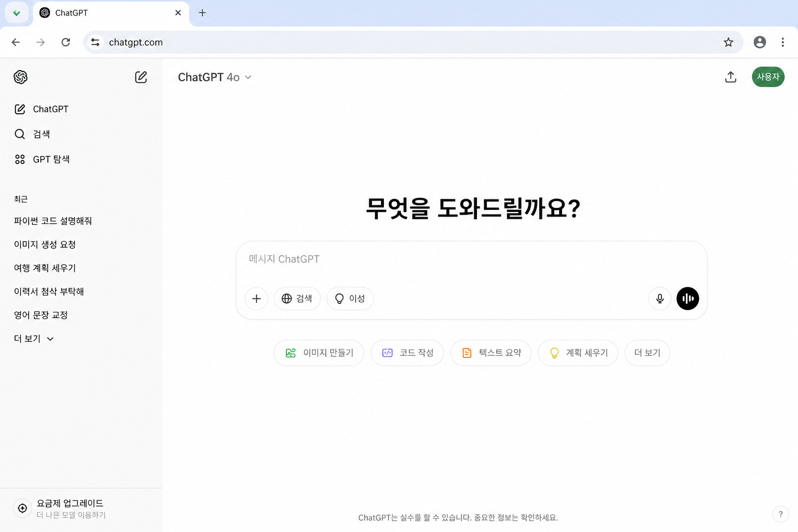The height and width of the screenshot is (532, 798).
Task: Toggle 이성 reasoning mode in composer
Action: click(350, 299)
